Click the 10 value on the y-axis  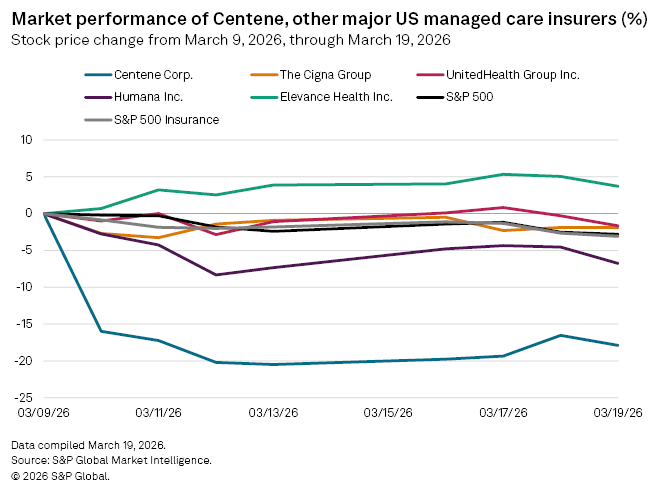28,140
